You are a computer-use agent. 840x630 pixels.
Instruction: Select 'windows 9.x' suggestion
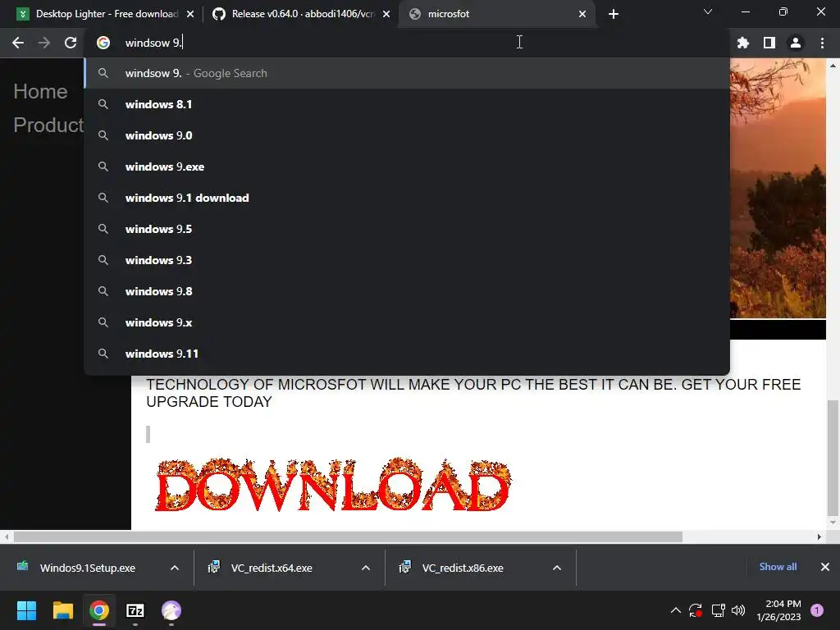coord(407,322)
